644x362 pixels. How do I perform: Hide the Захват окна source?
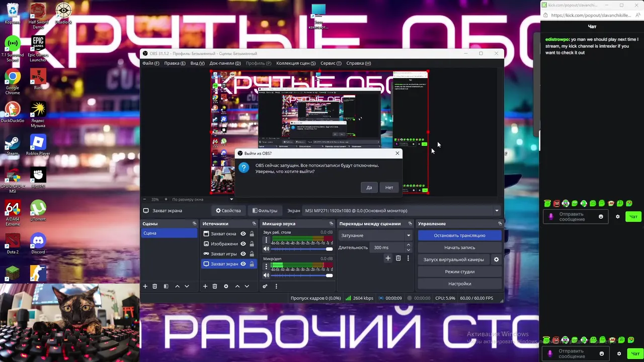click(x=243, y=233)
